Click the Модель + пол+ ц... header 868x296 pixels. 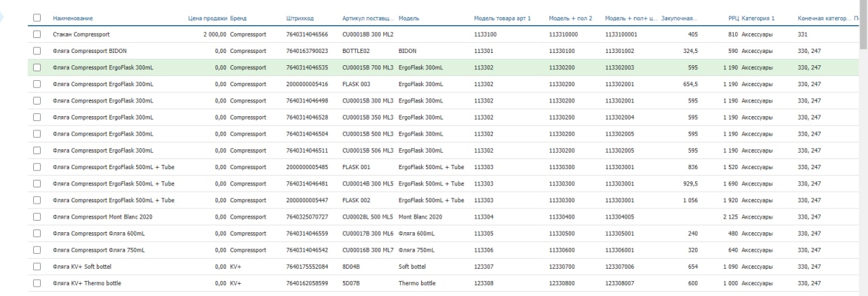point(631,18)
